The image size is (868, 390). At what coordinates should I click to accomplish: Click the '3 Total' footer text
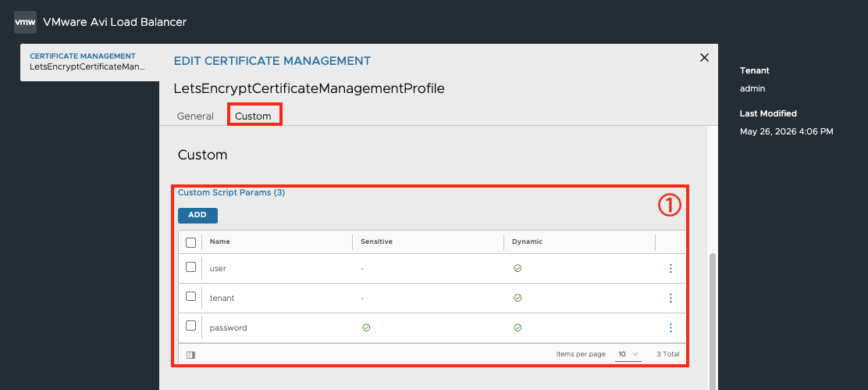668,354
